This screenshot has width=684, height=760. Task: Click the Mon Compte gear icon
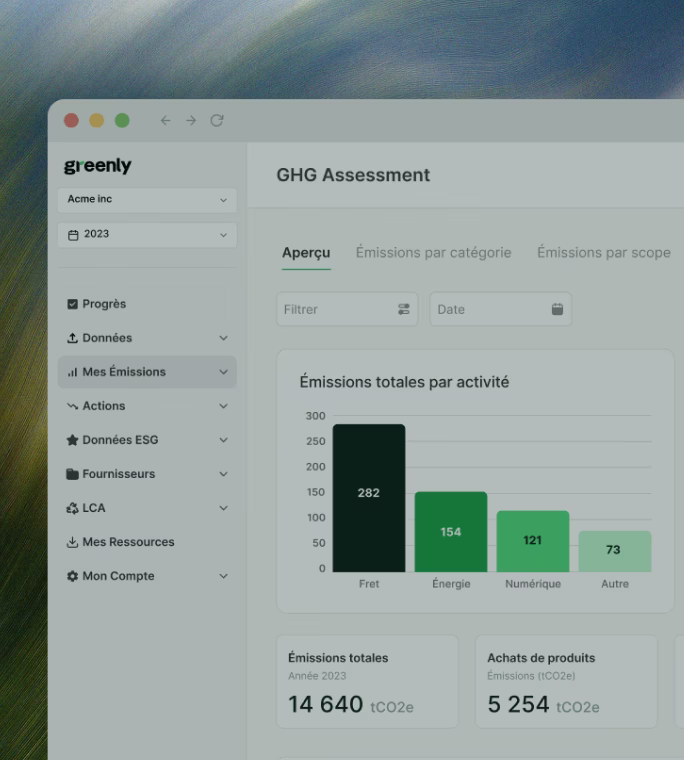pyautogui.click(x=72, y=576)
